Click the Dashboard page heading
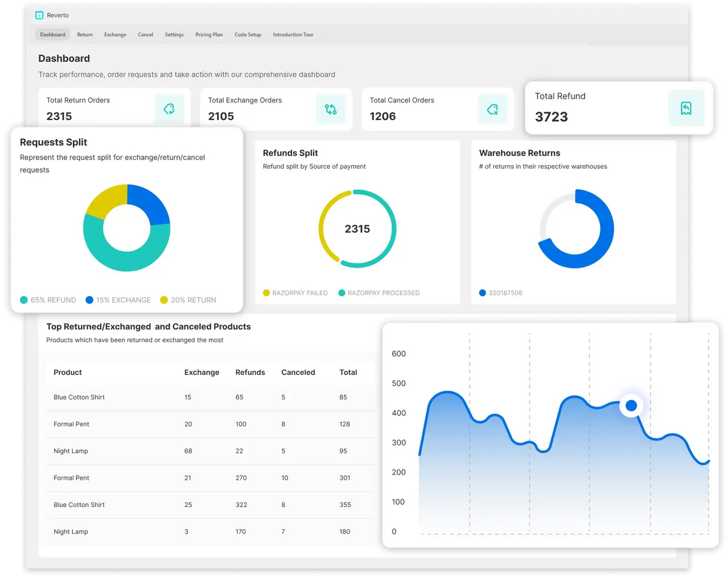The image size is (728, 577). 64,58
